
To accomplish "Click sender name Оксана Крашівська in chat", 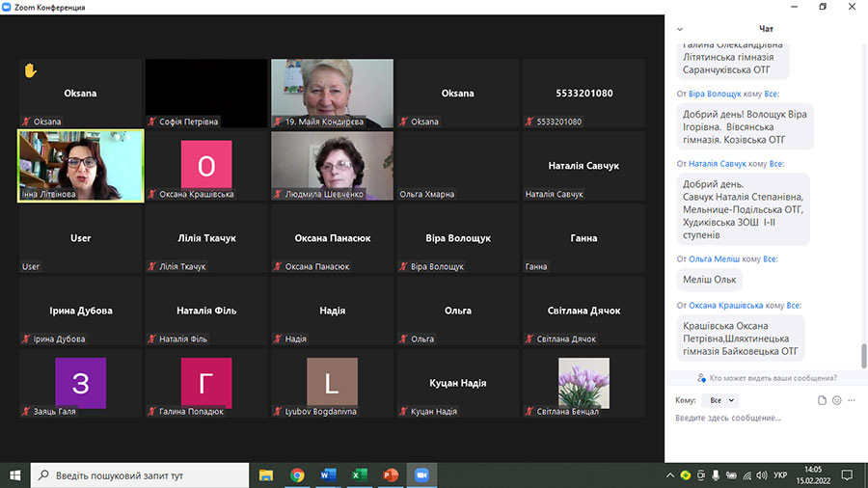I will point(725,305).
